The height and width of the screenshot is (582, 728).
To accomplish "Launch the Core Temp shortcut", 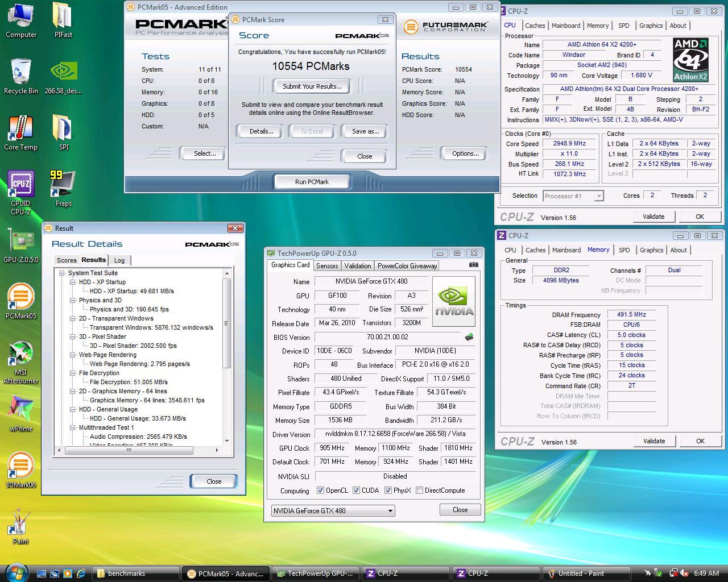I will tap(21, 134).
